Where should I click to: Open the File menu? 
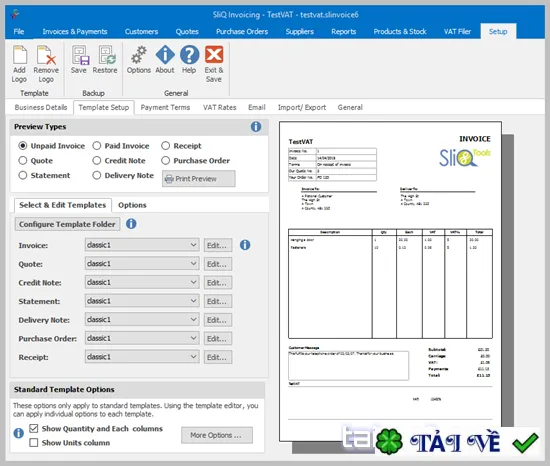tap(19, 32)
